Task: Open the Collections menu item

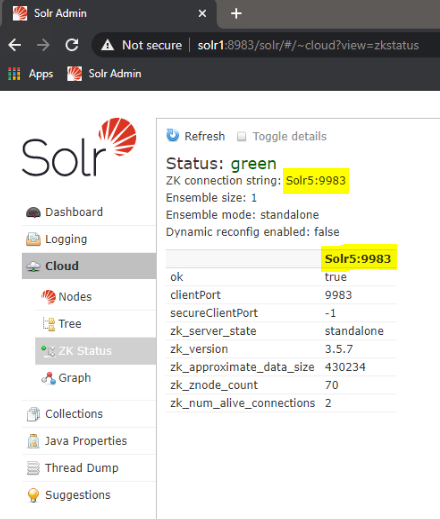Action: coord(89,414)
